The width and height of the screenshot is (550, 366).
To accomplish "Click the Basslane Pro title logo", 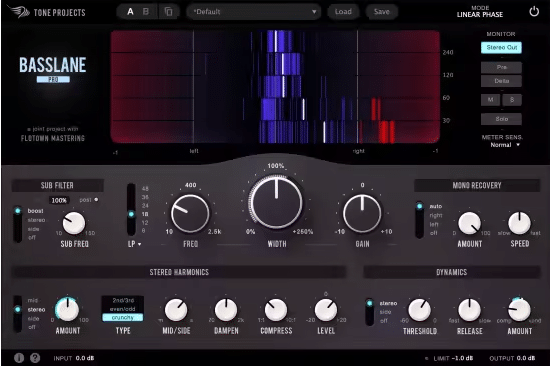I will (x=53, y=69).
